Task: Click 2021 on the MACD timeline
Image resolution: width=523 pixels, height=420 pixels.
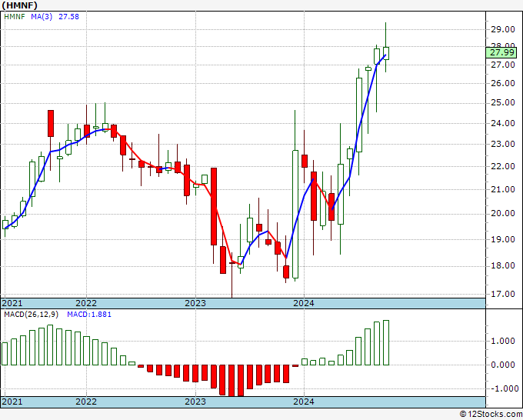Action: (x=12, y=402)
